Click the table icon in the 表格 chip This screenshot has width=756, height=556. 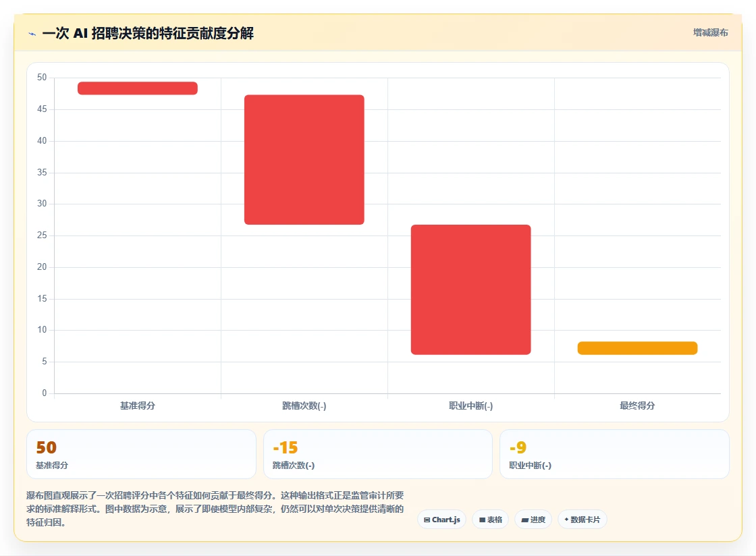pyautogui.click(x=482, y=520)
